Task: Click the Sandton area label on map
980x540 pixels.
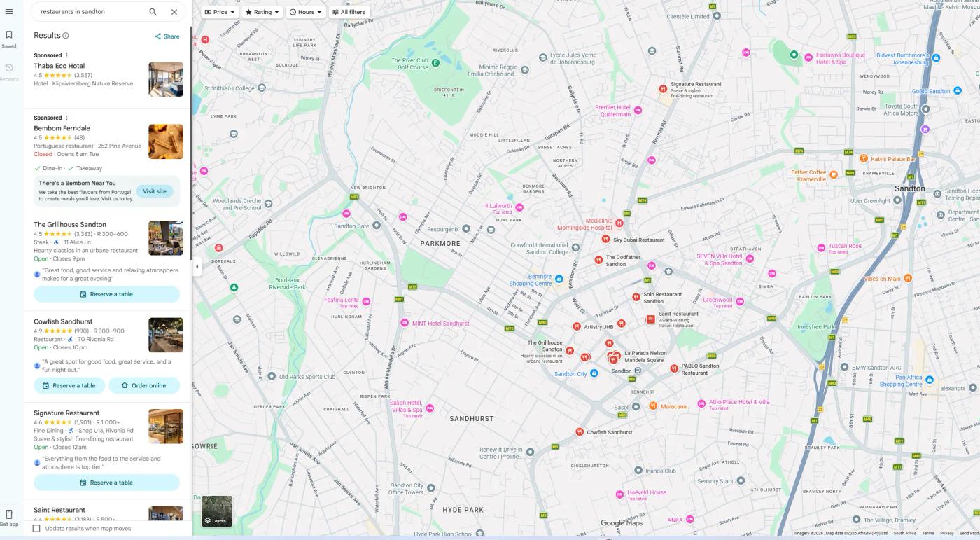Action: 910,188
